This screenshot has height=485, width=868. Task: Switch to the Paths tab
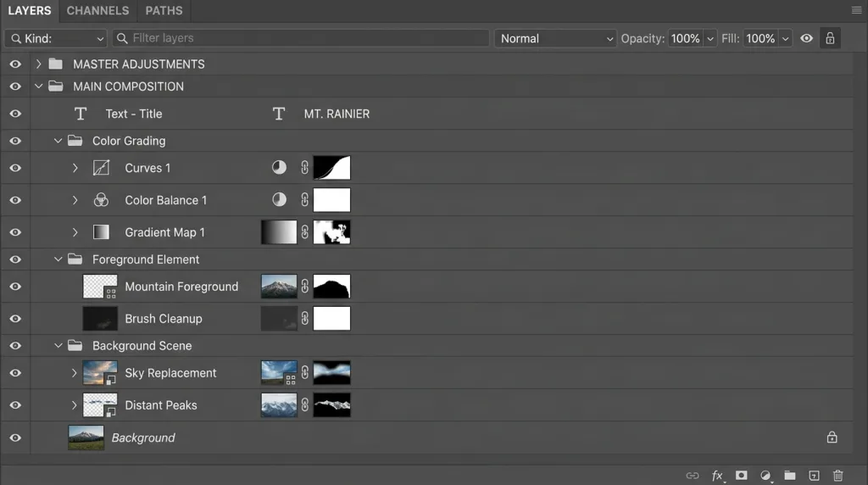pos(164,10)
